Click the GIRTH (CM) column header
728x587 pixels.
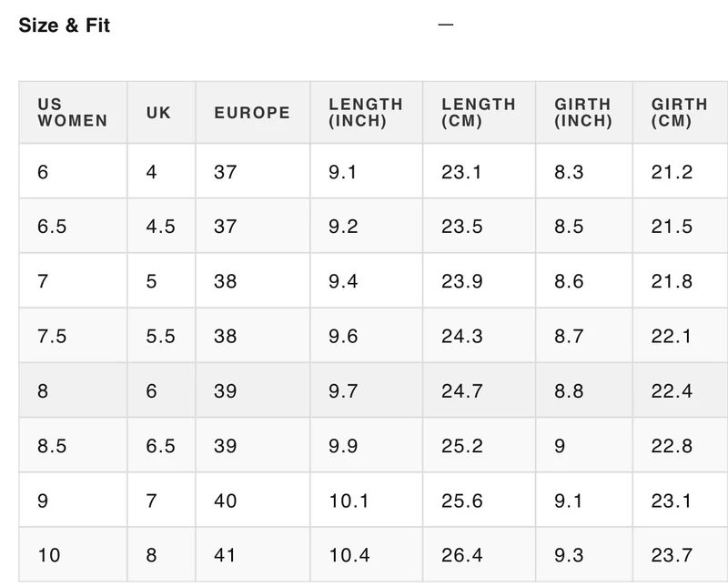pyautogui.click(x=680, y=112)
